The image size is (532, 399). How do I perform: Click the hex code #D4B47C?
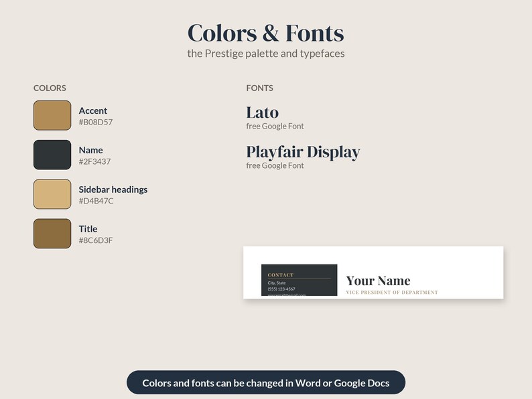pos(96,201)
